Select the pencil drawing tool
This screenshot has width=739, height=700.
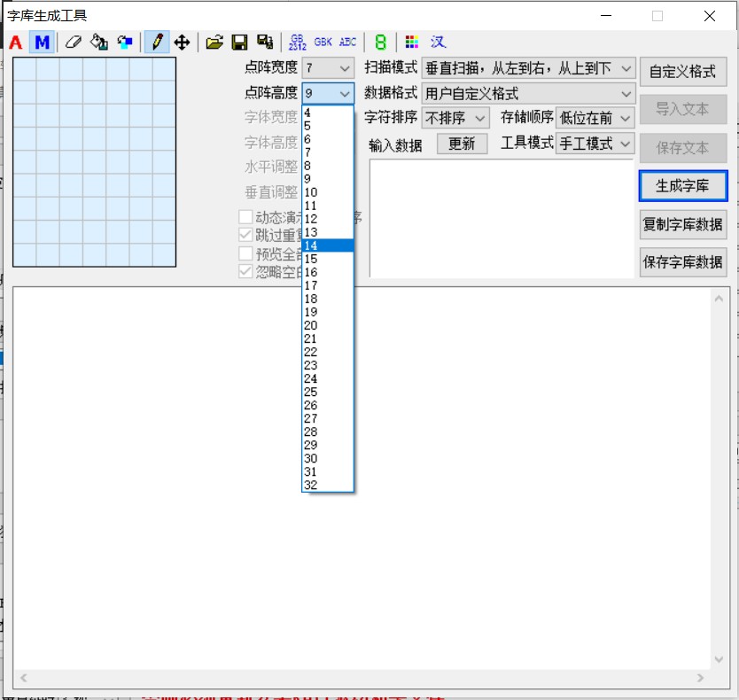pos(157,43)
